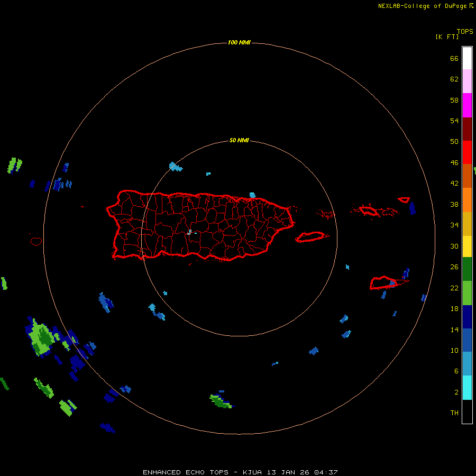Click the 14 legend value
The height and width of the screenshot is (476, 476).
[454, 329]
